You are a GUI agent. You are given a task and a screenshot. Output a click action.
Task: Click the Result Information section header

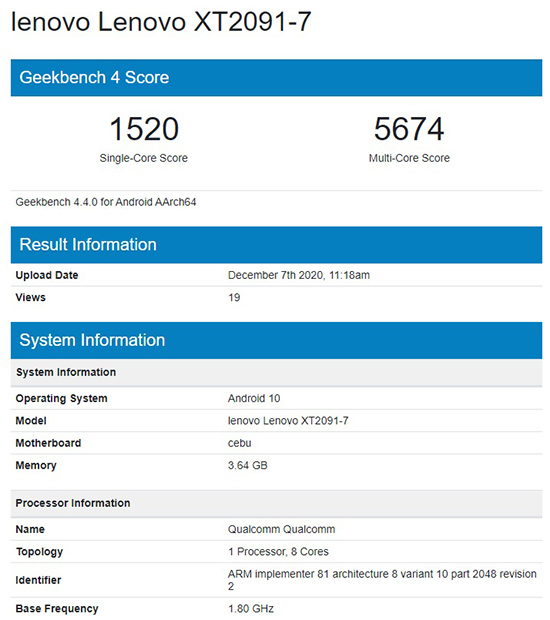click(276, 245)
